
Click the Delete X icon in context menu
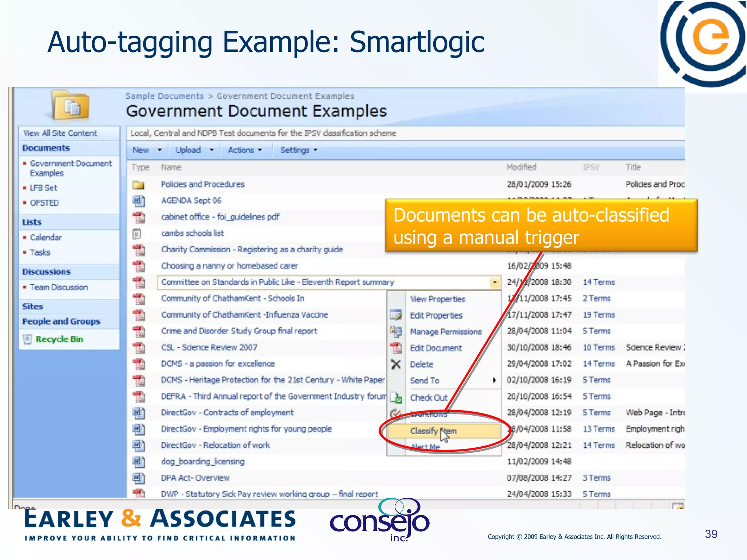coord(396,364)
